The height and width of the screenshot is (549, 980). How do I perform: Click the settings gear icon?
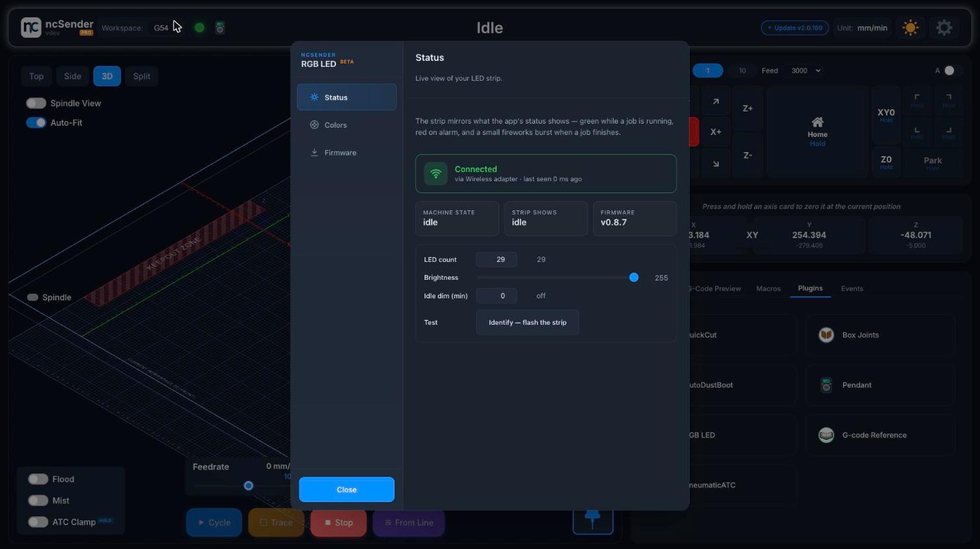[944, 28]
